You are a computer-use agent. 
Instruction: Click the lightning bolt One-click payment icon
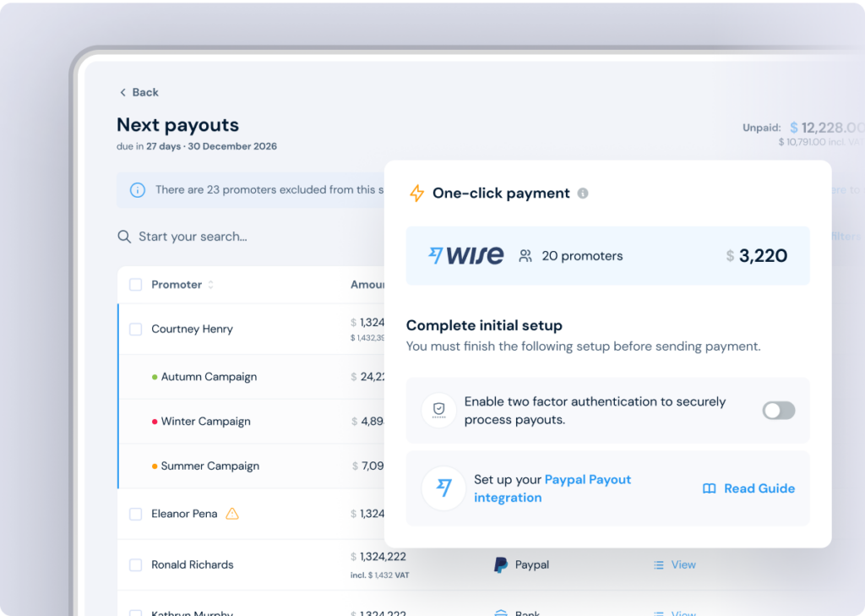pos(416,194)
